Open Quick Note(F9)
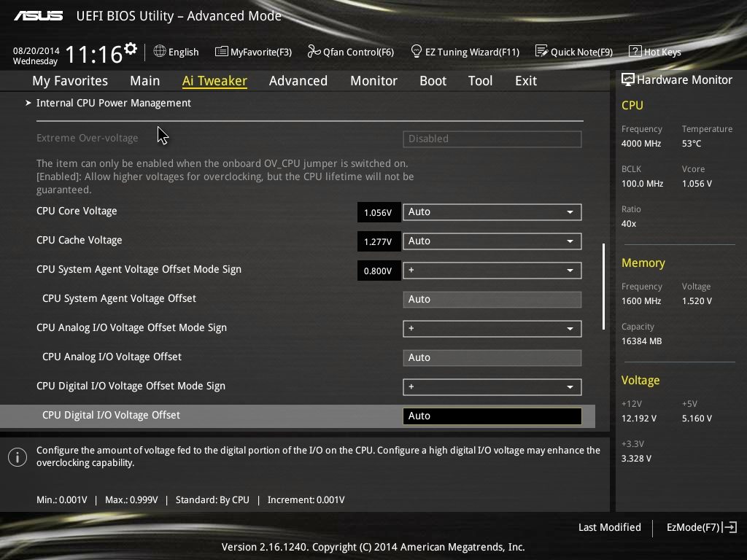 coord(574,52)
